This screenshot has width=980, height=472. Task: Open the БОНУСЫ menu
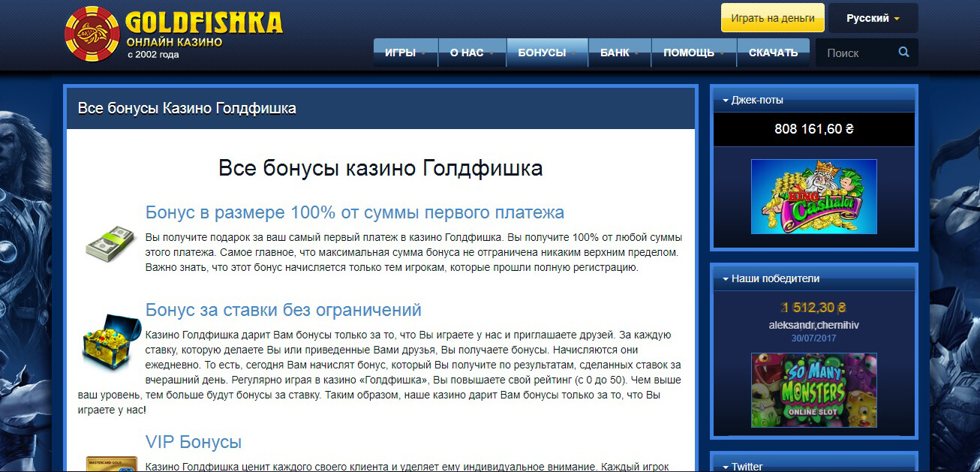pos(547,53)
